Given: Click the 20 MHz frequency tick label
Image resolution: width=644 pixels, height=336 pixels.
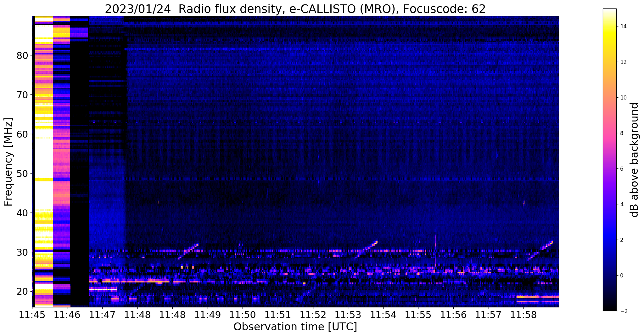Looking at the screenshot, I should (x=22, y=292).
